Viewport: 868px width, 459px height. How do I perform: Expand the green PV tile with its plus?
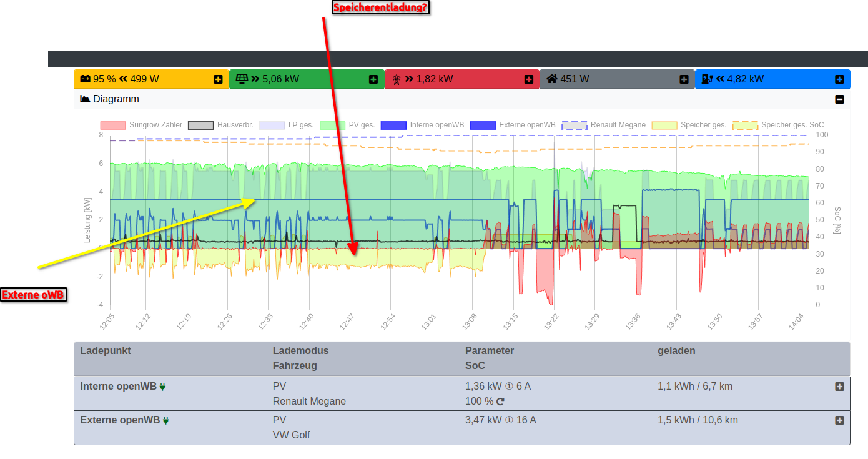click(x=373, y=79)
